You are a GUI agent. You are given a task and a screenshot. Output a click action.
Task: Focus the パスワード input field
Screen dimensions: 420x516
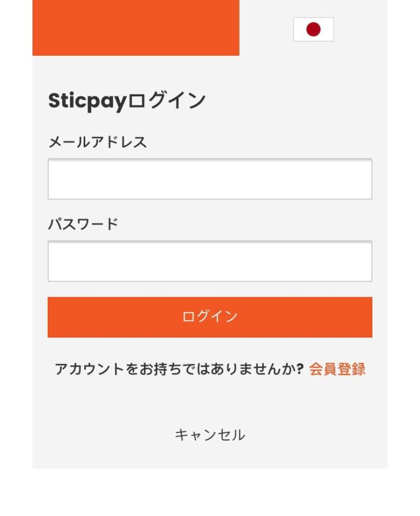coord(209,261)
